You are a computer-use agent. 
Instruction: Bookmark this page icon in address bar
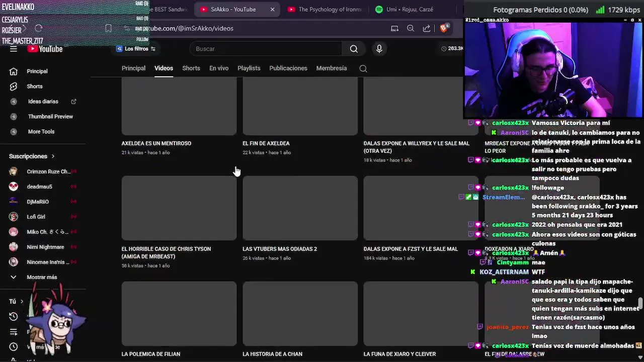tap(108, 28)
